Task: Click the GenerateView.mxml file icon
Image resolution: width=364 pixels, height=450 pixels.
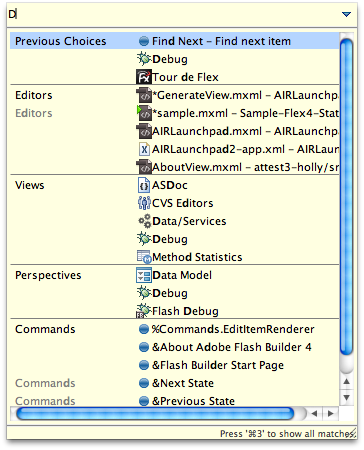Action: 144,95
